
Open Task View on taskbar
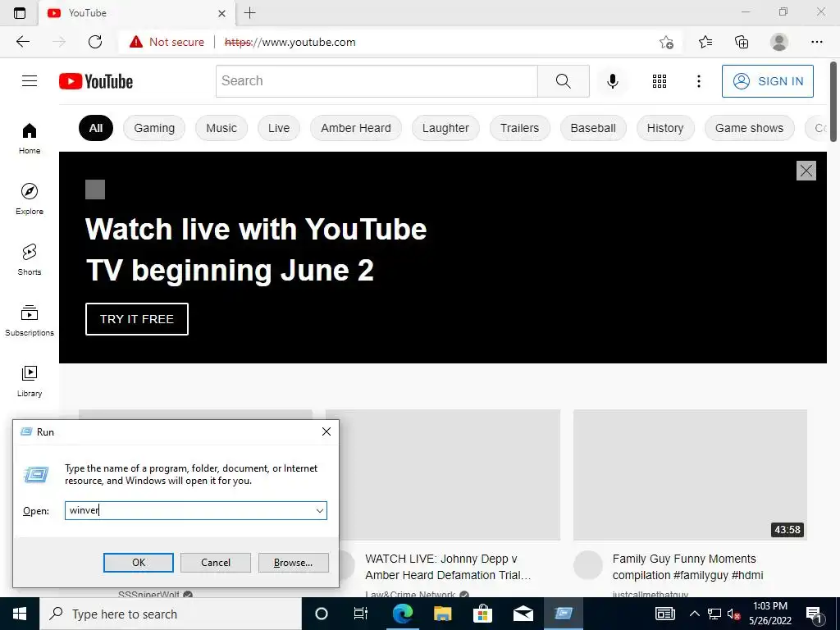pos(361,614)
